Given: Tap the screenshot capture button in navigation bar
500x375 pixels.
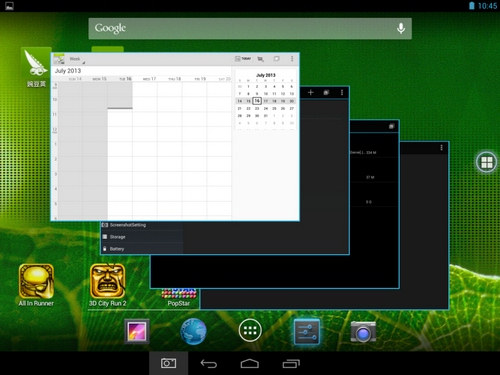Looking at the screenshot, I should click(169, 363).
